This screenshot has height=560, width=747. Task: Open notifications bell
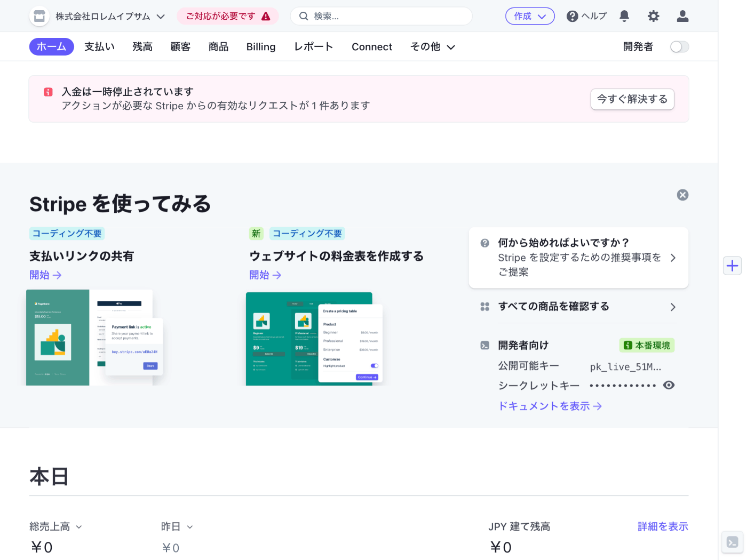point(624,16)
